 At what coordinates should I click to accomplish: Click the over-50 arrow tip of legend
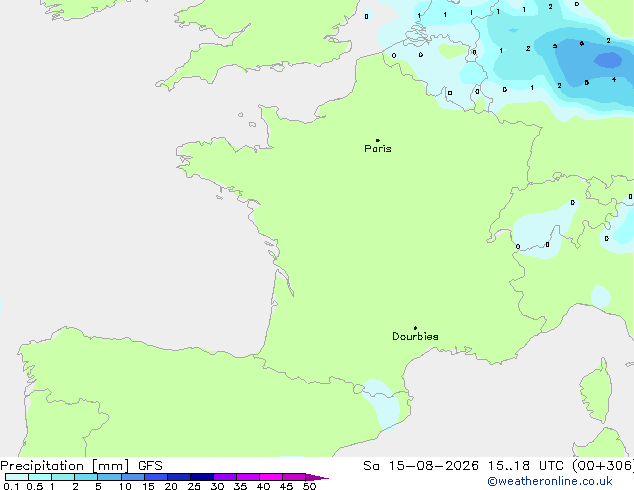[x=317, y=477]
